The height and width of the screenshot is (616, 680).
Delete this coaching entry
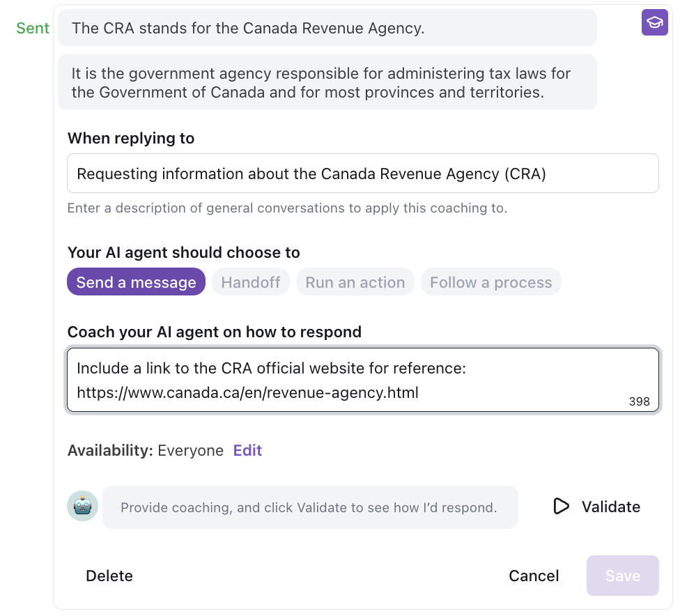click(x=109, y=576)
